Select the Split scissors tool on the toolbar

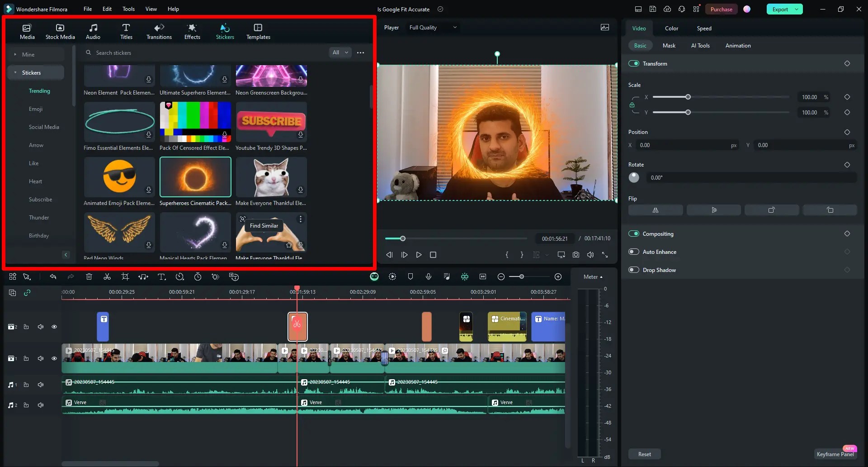pyautogui.click(x=107, y=276)
